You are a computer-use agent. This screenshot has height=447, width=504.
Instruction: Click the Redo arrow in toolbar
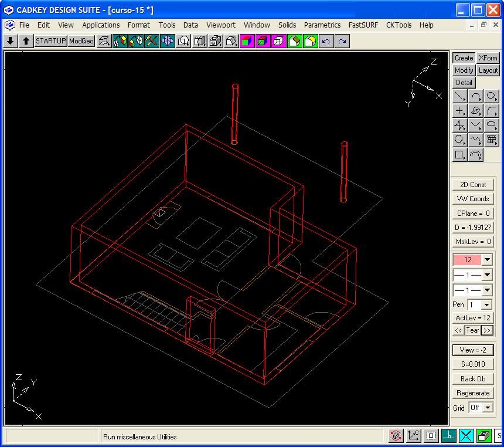pos(342,41)
